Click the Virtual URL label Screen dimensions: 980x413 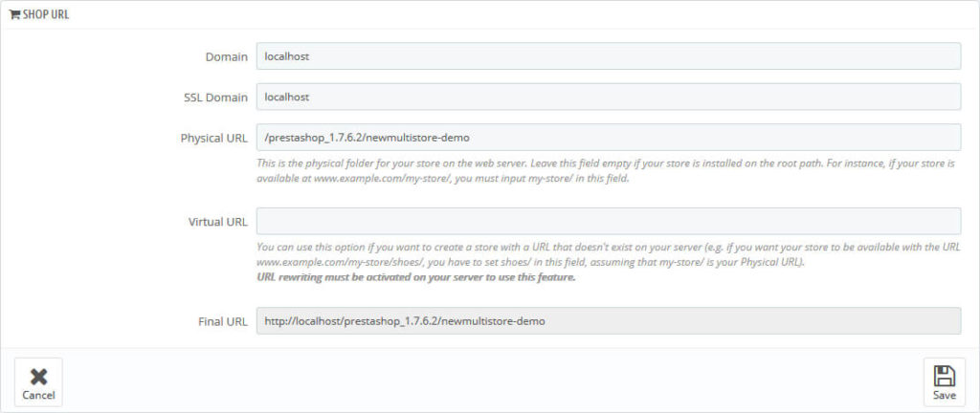point(217,222)
